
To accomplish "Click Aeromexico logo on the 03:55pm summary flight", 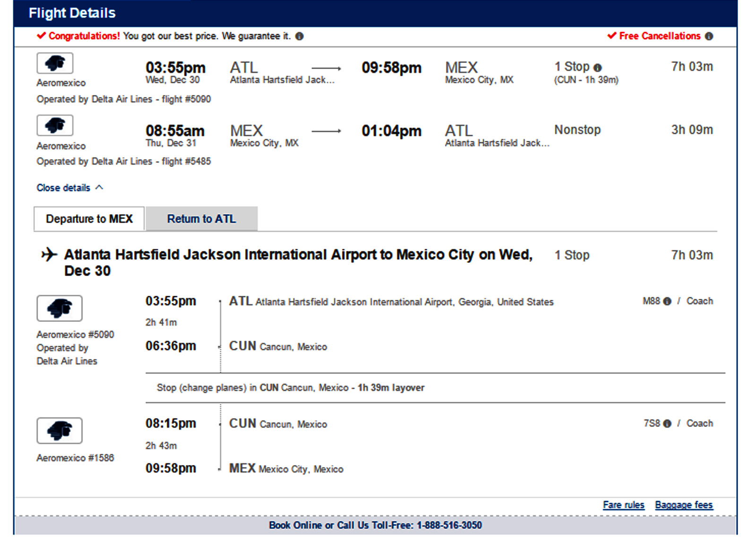I will point(55,63).
